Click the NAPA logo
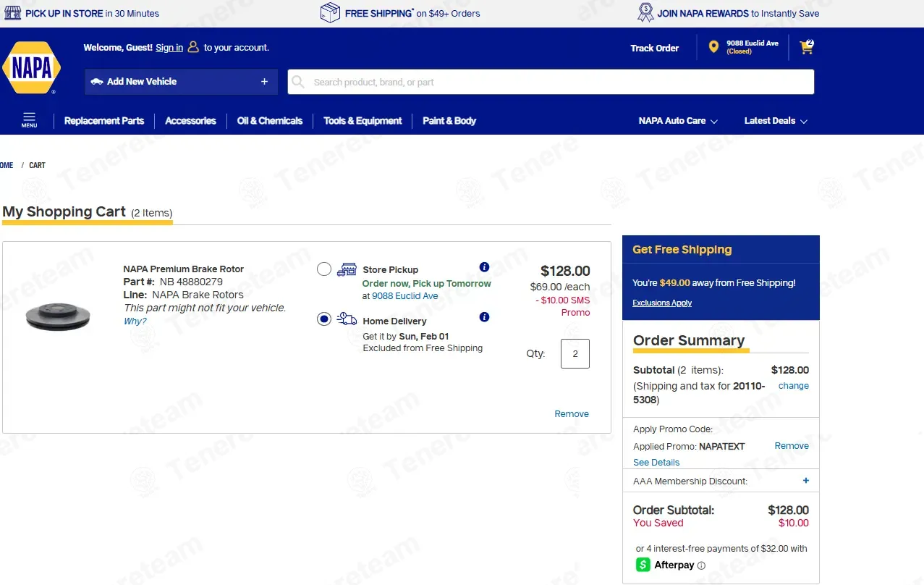 [x=31, y=68]
